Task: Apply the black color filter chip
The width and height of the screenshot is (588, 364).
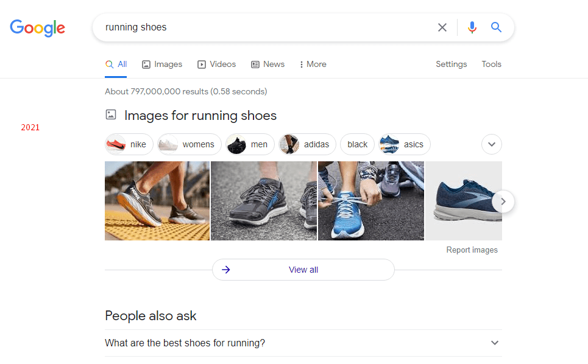Action: click(357, 144)
